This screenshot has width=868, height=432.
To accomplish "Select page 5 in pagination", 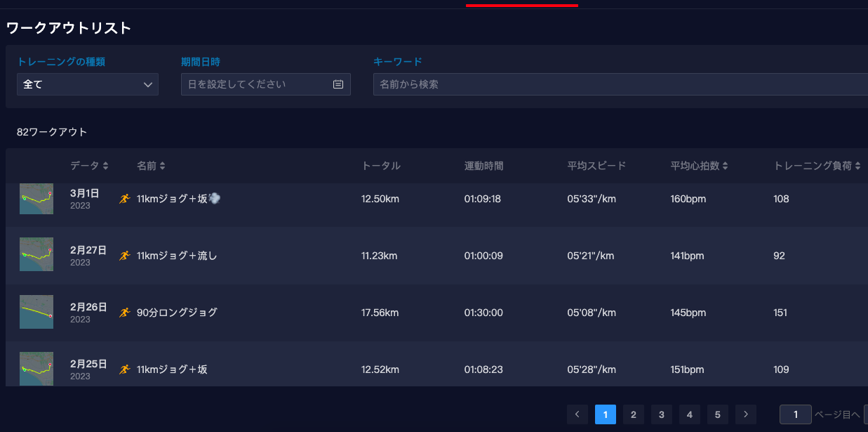I will coord(717,414).
